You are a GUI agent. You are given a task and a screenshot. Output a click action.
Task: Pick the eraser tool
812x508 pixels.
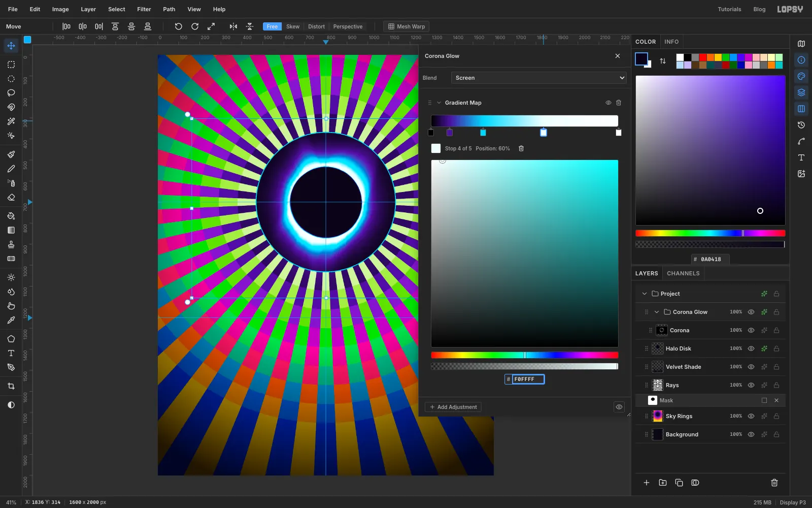(11, 197)
